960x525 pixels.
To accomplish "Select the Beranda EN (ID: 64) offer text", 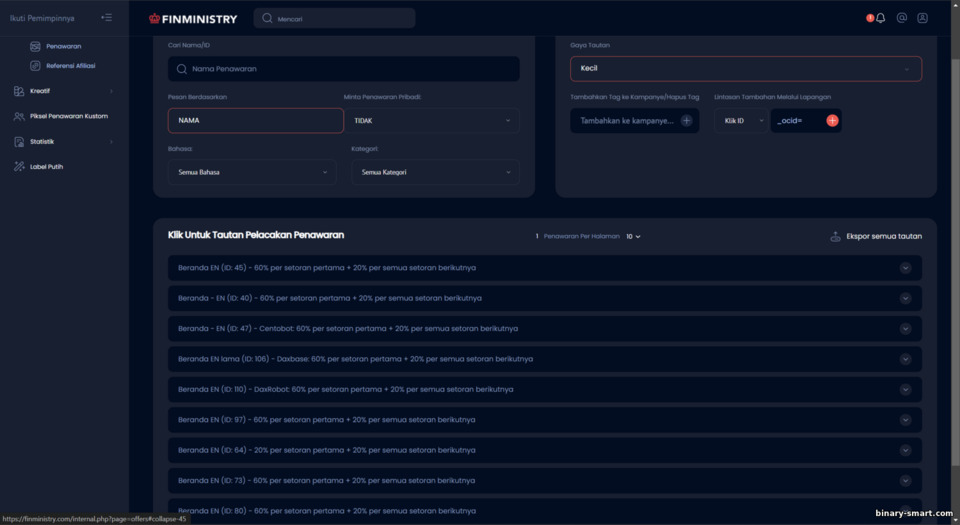I will [x=326, y=450].
